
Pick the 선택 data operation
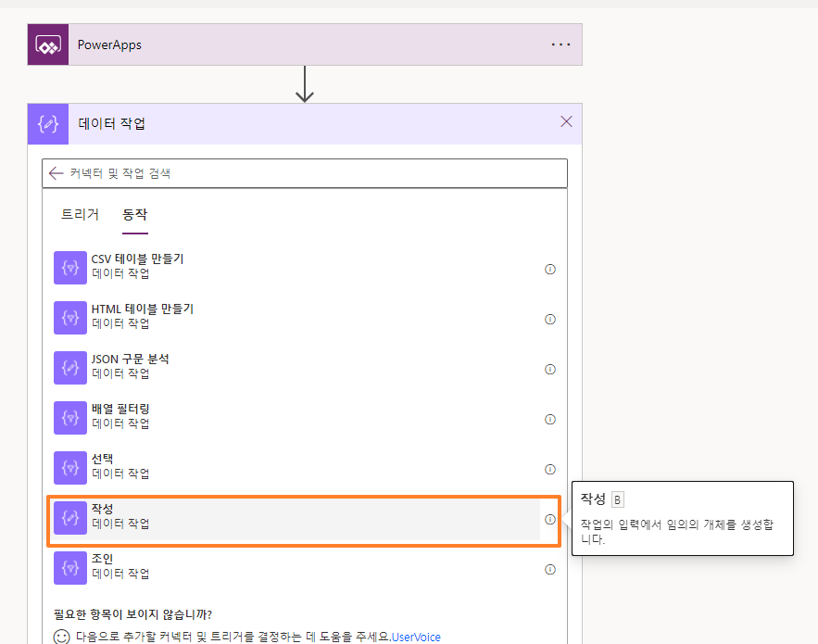pos(296,468)
